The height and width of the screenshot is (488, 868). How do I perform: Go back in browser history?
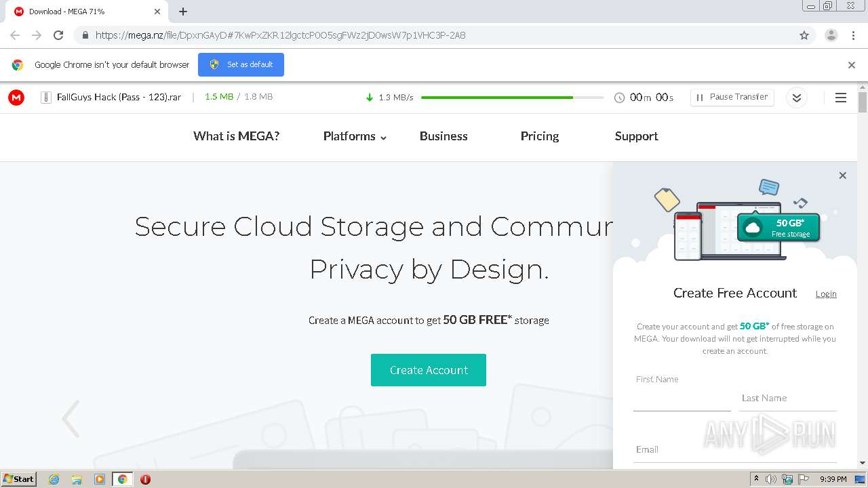pos(15,35)
